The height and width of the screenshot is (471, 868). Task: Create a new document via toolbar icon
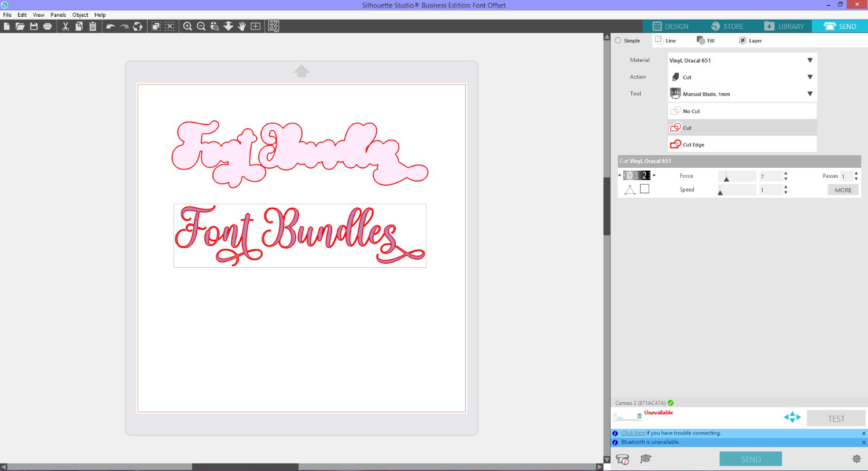point(6,26)
